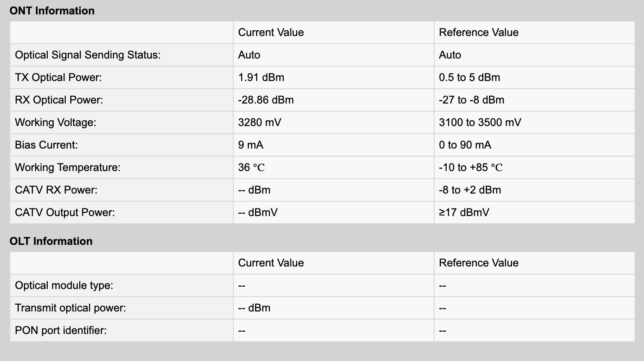Select the PON port identifier label
The height and width of the screenshot is (361, 644).
point(61,330)
